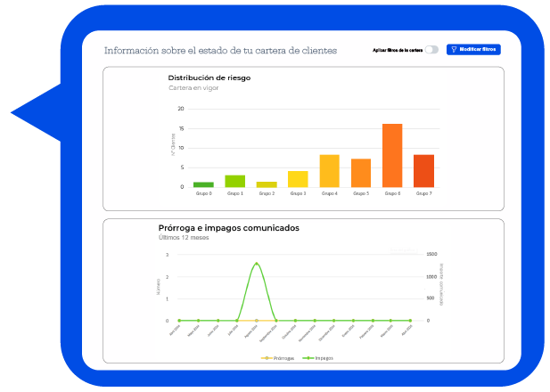Image resolution: width=550 pixels, height=392 pixels.
Task: Toggle the 'Aplicar filtros de la cartera' switch
Action: [x=431, y=50]
